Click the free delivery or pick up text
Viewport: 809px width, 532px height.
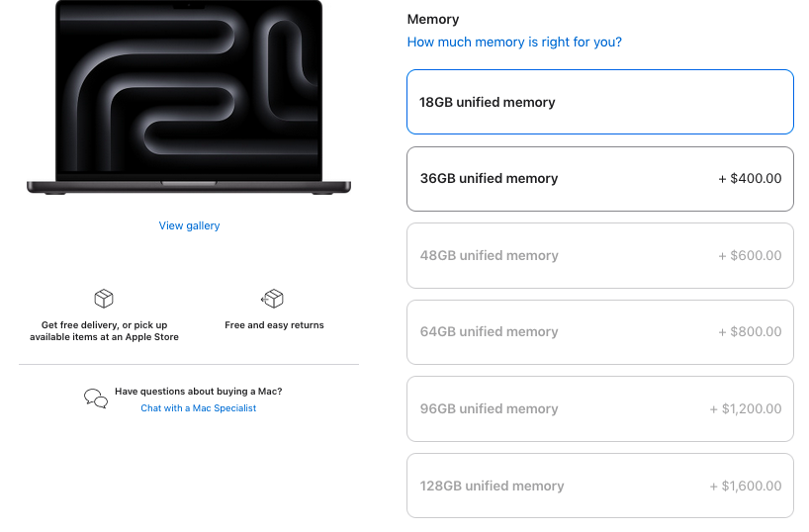click(x=104, y=331)
